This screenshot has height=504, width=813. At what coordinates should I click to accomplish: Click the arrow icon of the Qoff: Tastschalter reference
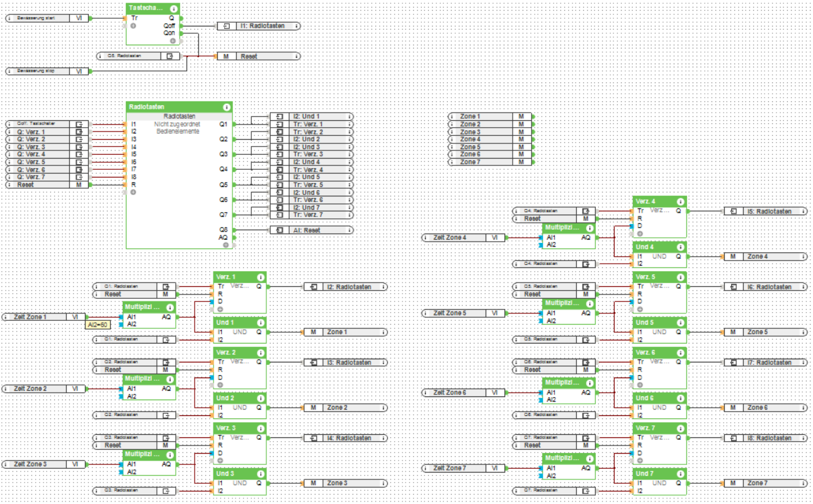79,124
